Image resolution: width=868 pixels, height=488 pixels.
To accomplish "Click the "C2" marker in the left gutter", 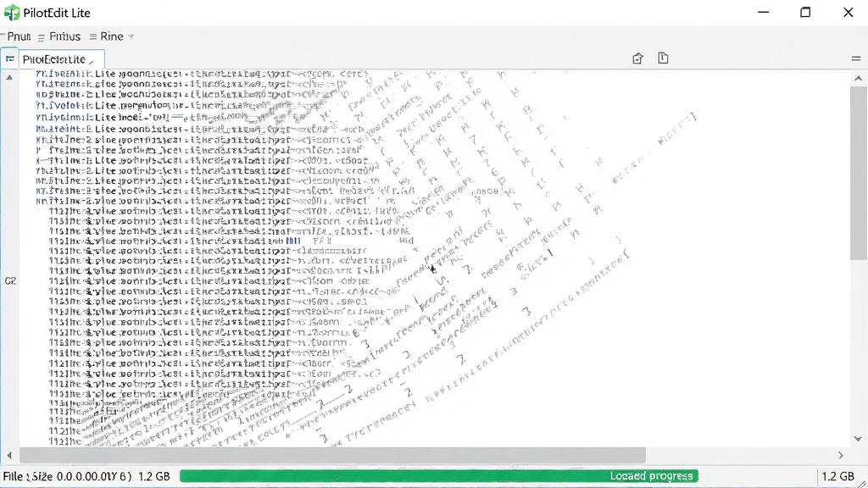I will pyautogui.click(x=10, y=281).
